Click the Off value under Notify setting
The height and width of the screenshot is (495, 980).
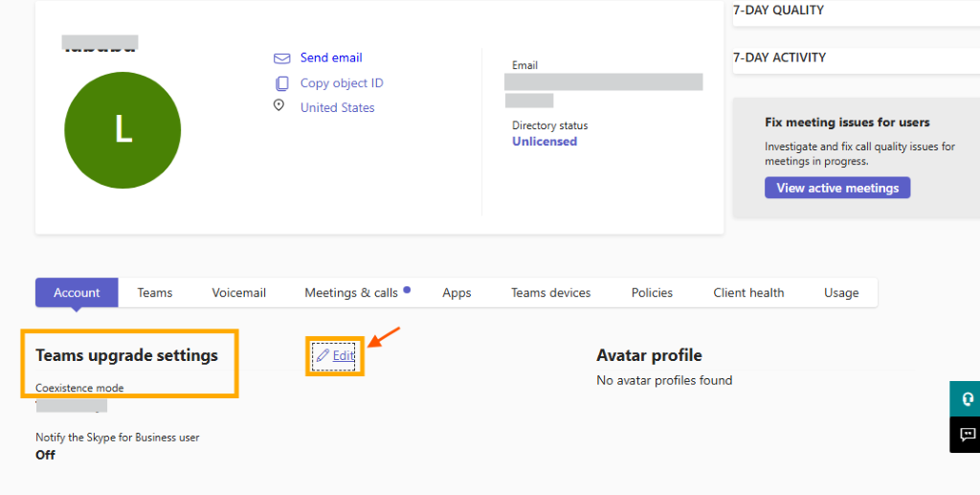tap(45, 455)
